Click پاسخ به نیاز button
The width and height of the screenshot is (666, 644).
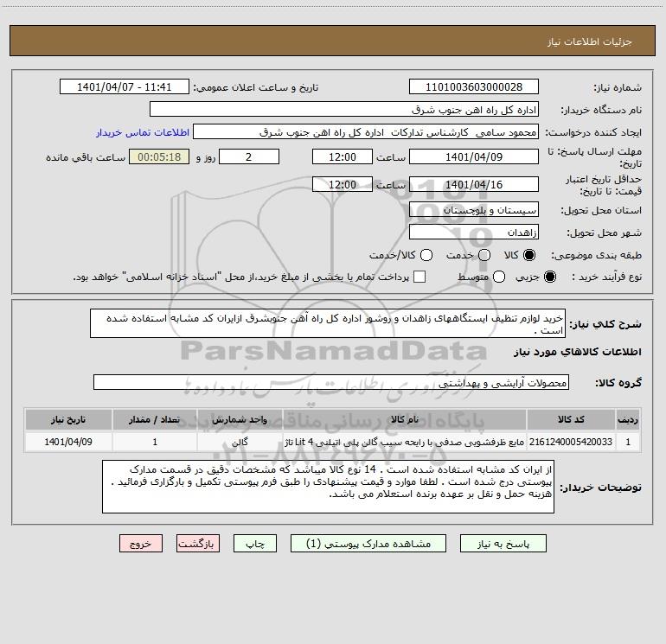pos(503,544)
